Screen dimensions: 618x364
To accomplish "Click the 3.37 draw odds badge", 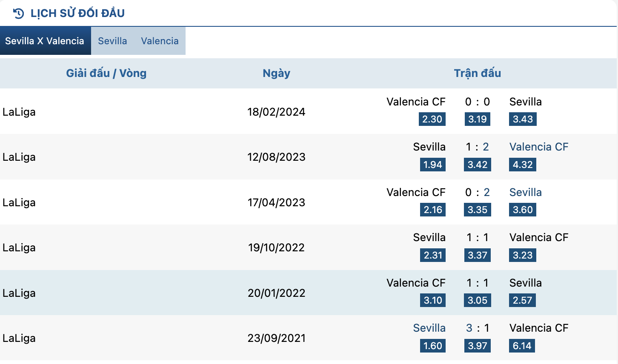I will [477, 255].
